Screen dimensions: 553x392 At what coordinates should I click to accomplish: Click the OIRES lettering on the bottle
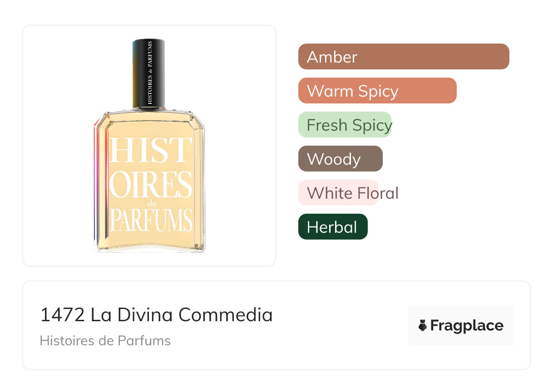tap(150, 185)
